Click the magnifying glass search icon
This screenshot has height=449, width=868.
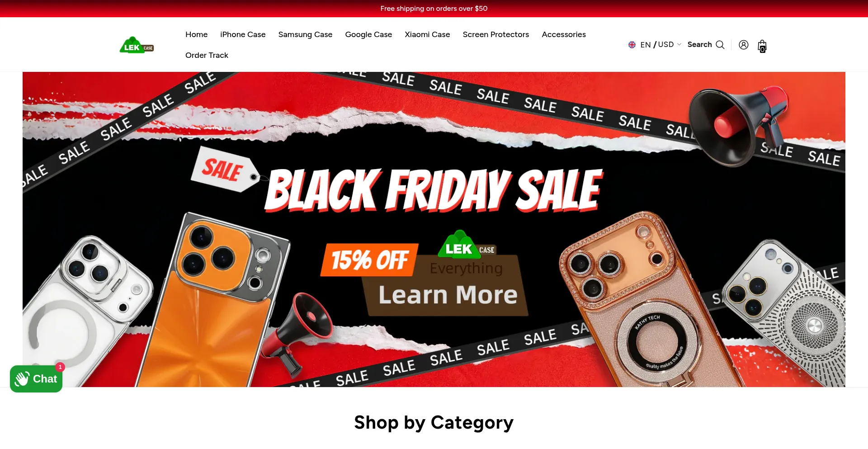pyautogui.click(x=720, y=45)
